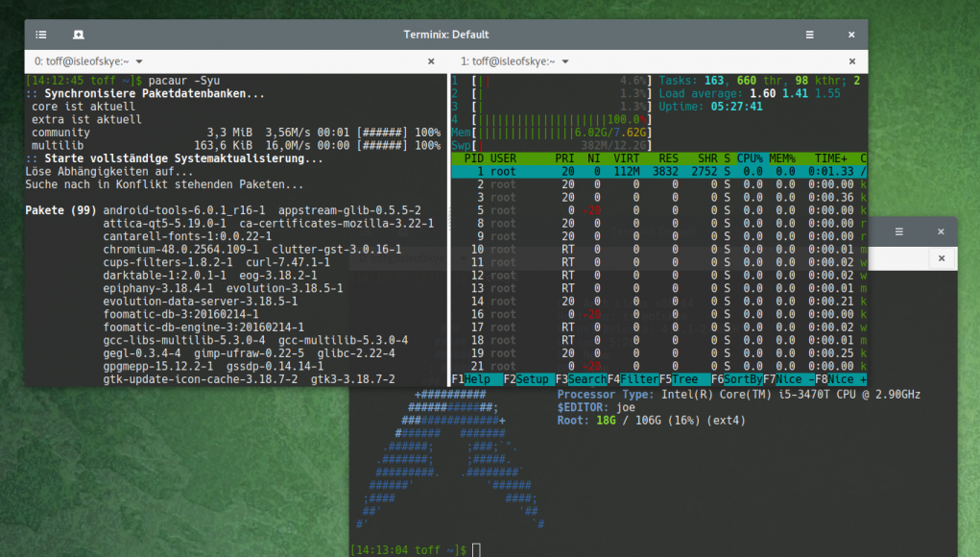Close the 1: toff@isleofskye htop pane
The height and width of the screenshot is (557, 980).
(852, 61)
